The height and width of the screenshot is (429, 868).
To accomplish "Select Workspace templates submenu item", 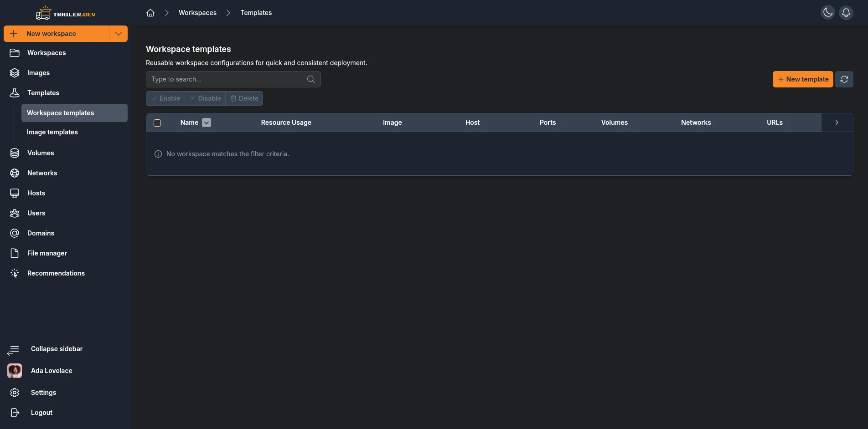I will (x=74, y=113).
